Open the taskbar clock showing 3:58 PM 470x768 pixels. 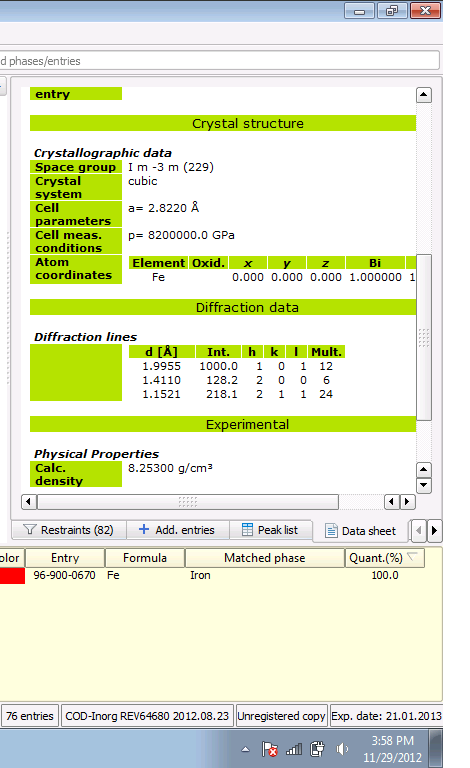tap(392, 749)
